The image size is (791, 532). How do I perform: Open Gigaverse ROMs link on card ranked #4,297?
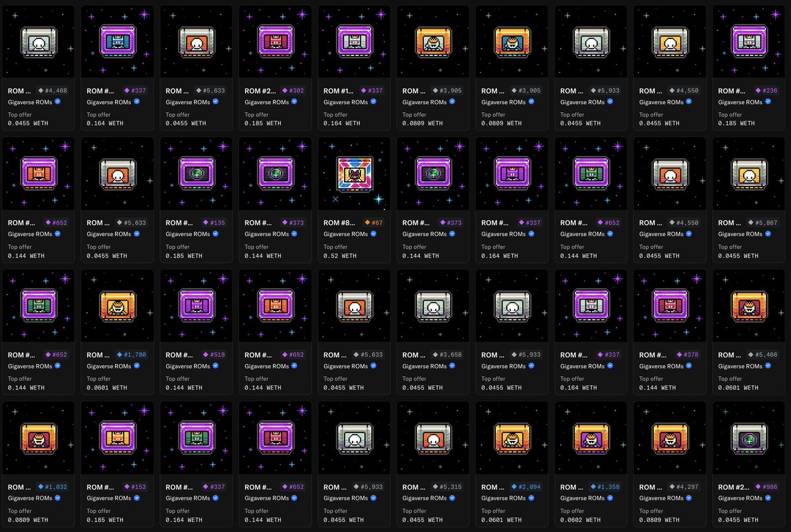[662, 498]
